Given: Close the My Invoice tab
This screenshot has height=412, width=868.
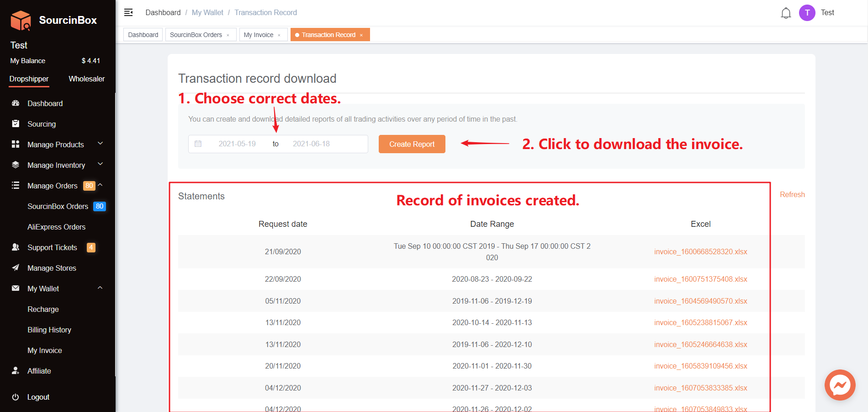Looking at the screenshot, I should click(279, 35).
